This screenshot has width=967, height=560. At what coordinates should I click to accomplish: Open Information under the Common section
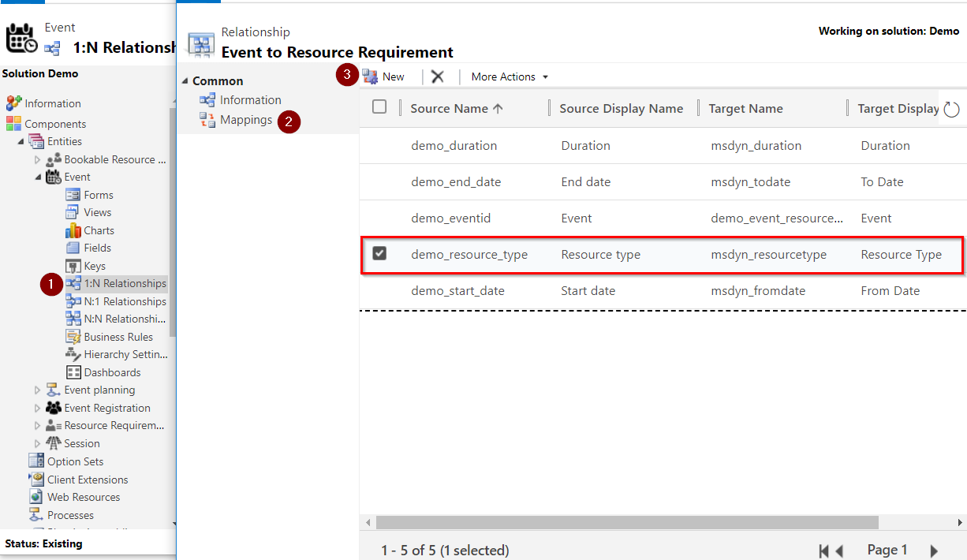[x=250, y=100]
